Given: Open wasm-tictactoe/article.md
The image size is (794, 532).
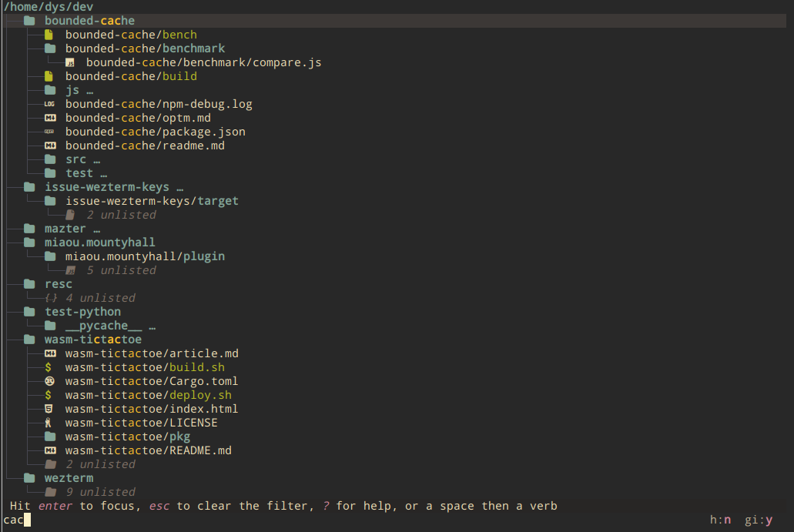Looking at the screenshot, I should [x=152, y=353].
